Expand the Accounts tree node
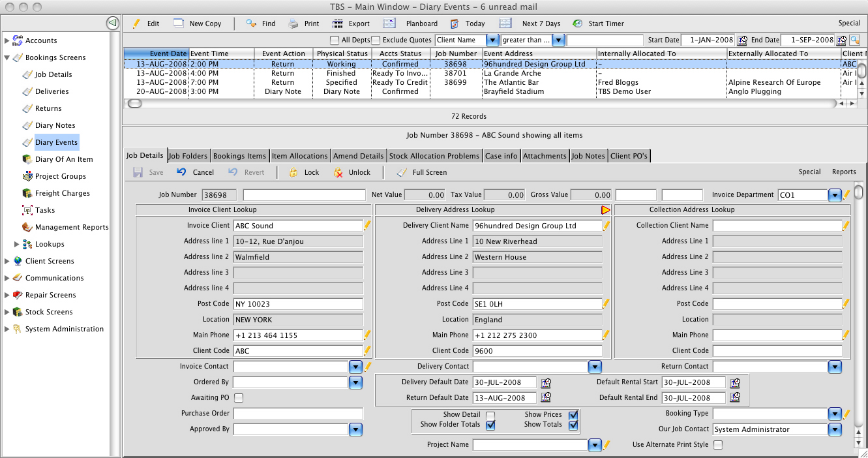The image size is (868, 458). coord(7,40)
